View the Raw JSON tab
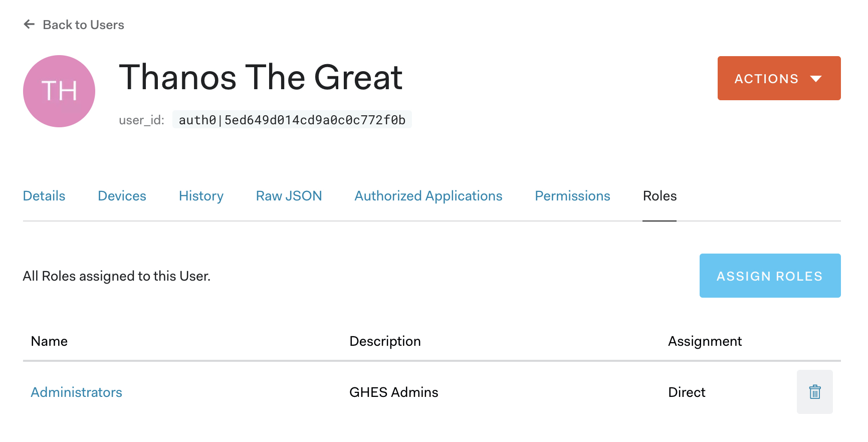Viewport: 868px width, 442px height. (289, 196)
